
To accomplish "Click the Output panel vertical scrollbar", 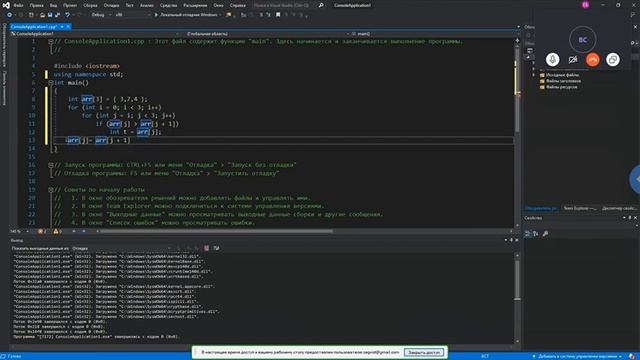I will (517, 281).
